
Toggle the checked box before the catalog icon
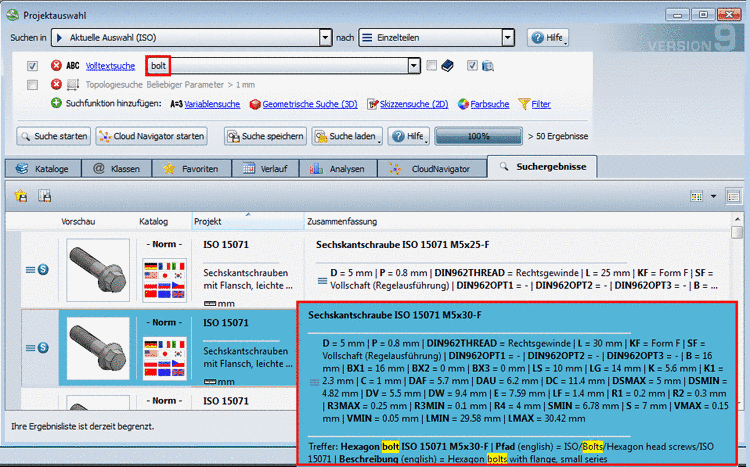pyautogui.click(x=472, y=66)
